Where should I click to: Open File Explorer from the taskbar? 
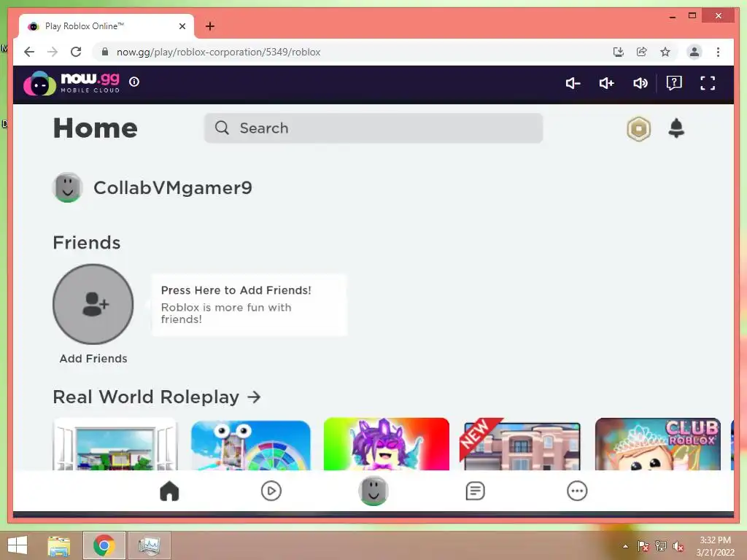click(59, 545)
